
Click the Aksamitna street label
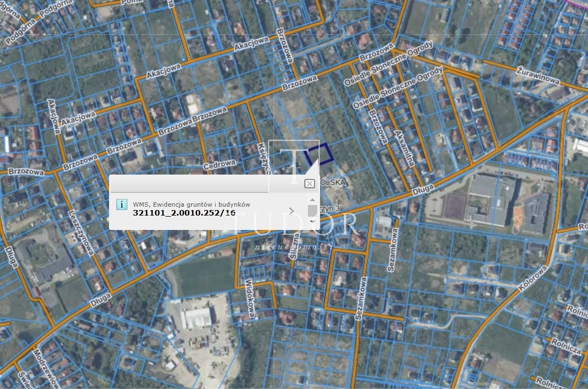click(404, 149)
